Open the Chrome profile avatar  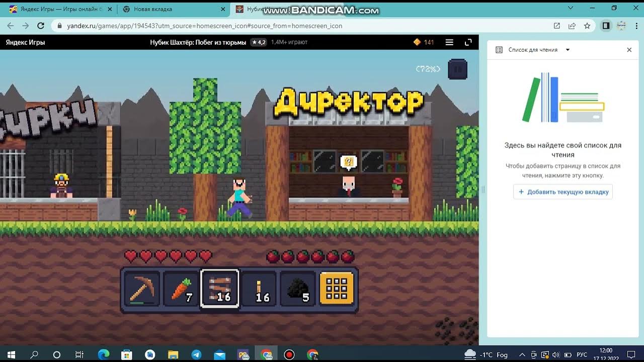pos(621,26)
